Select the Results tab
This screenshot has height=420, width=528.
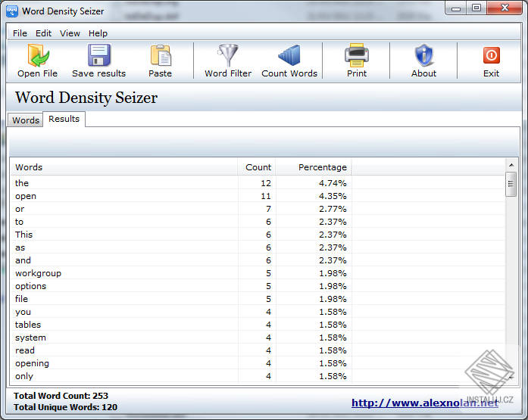[x=64, y=119]
